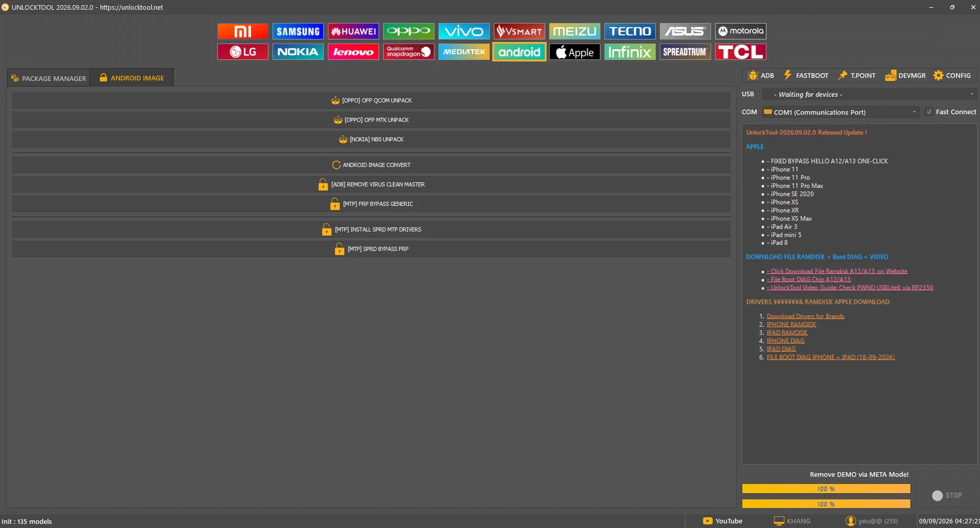The width and height of the screenshot is (980, 528).
Task: Run [MTP] FRP BYPASS GENERIC
Action: click(371, 204)
